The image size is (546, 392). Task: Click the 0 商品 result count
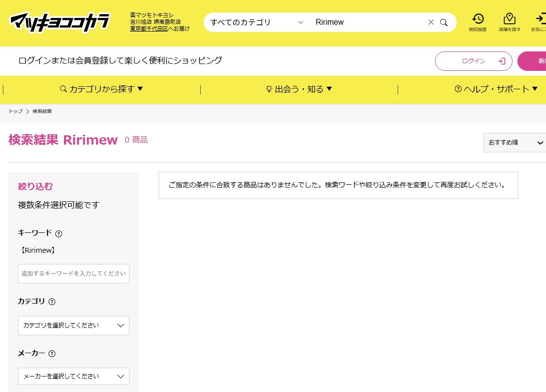click(x=136, y=140)
